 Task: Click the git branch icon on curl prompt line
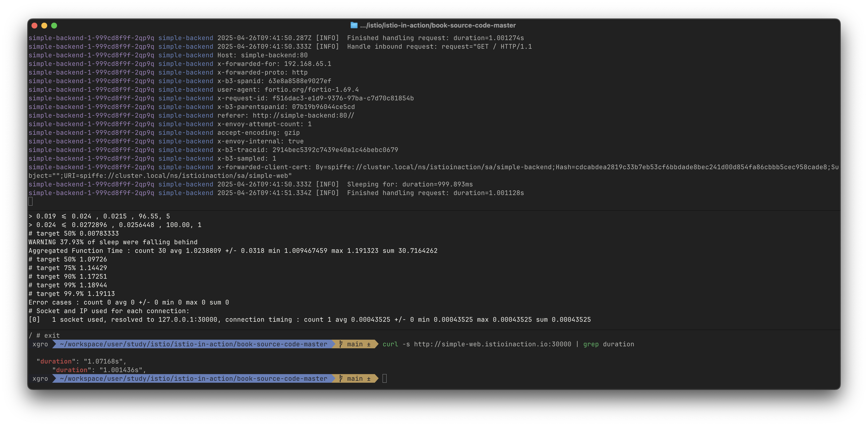[x=341, y=344]
